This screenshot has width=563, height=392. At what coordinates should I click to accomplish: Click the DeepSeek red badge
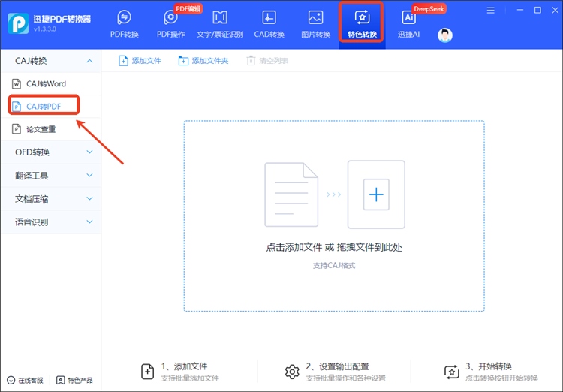[429, 8]
